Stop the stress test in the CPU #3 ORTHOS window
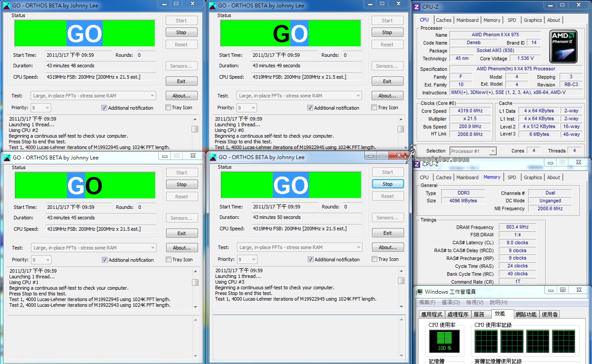 click(388, 184)
